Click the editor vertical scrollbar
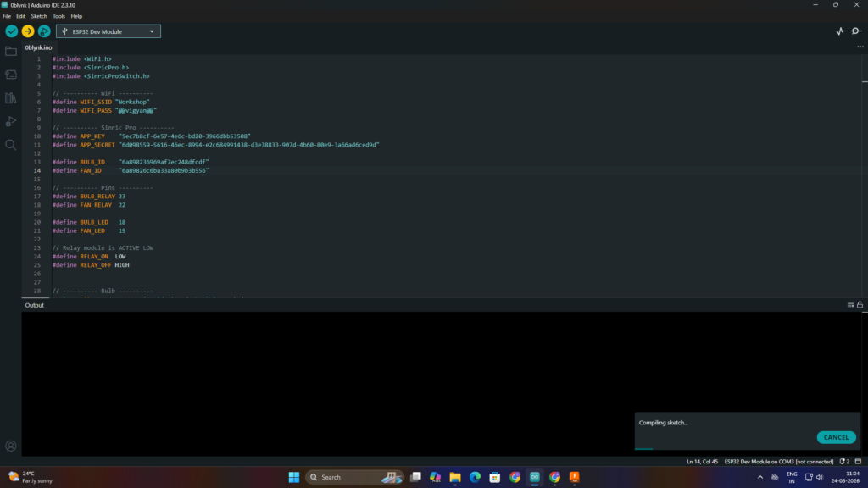The image size is (868, 488). tap(865, 176)
